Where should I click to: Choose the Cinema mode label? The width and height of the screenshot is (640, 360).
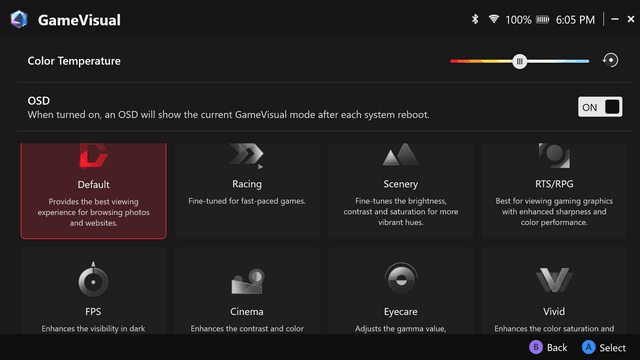tap(247, 311)
